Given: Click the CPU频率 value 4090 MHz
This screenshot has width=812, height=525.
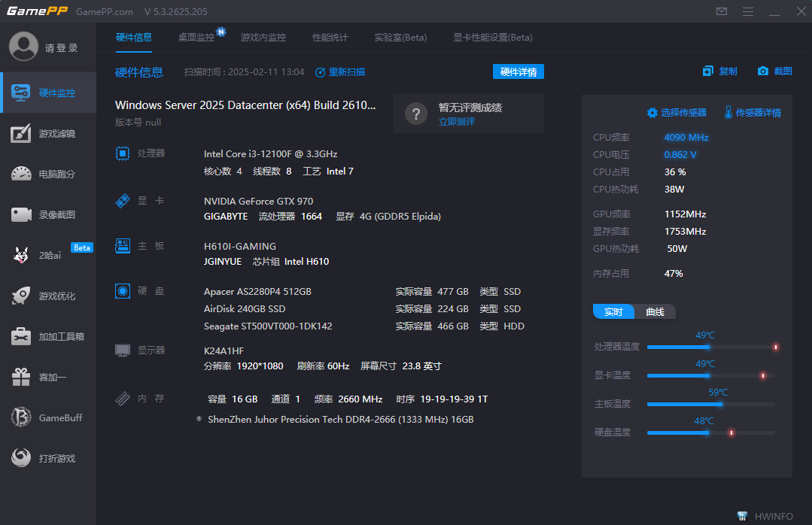Looking at the screenshot, I should click(x=686, y=137).
